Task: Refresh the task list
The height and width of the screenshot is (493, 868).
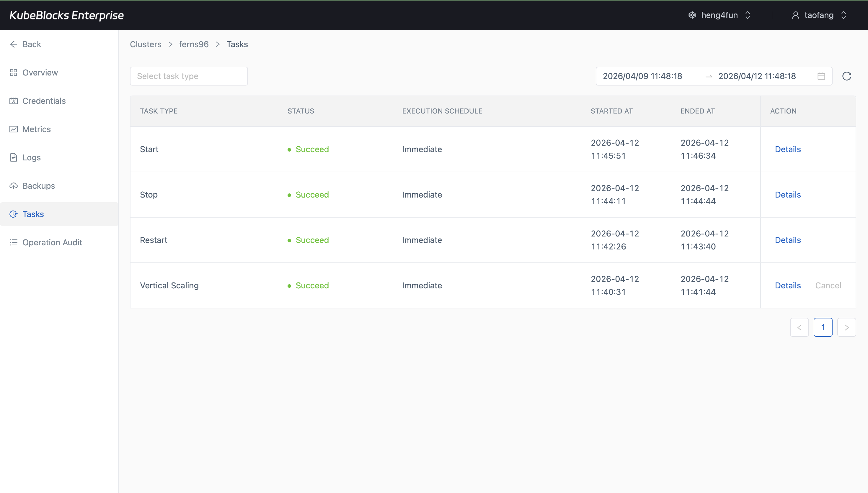Action: 847,76
